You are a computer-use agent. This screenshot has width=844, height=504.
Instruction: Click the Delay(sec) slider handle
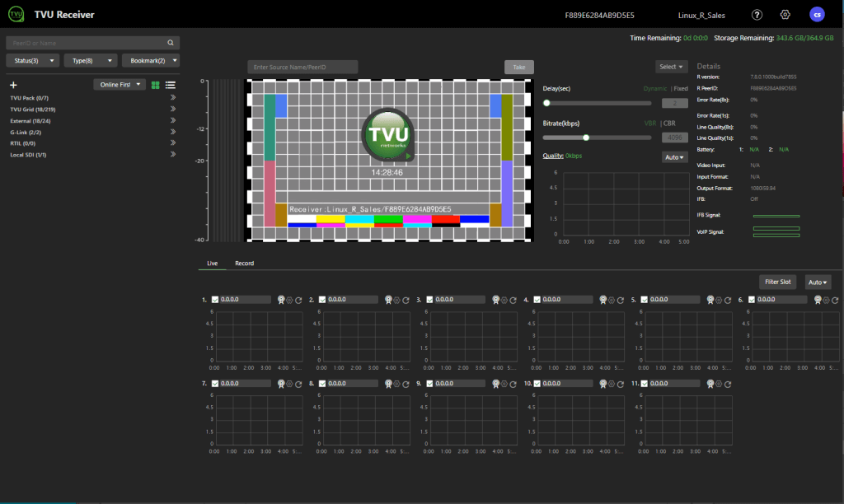tap(547, 103)
